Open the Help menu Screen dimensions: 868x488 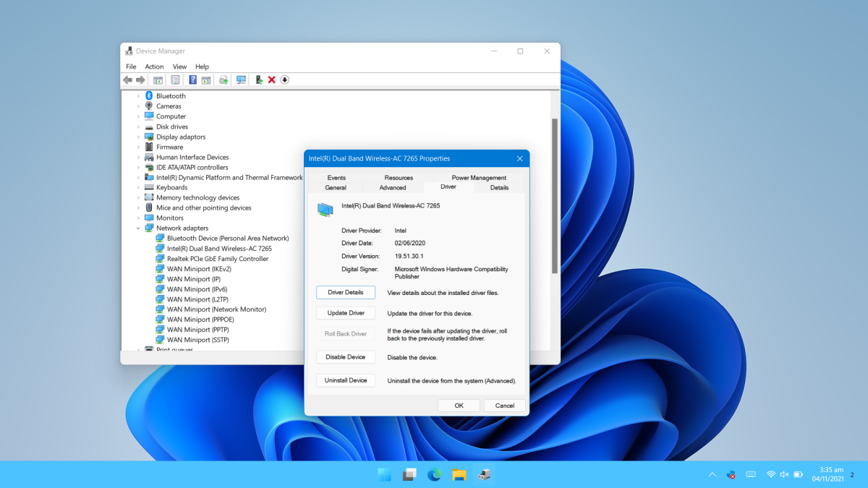(x=202, y=67)
